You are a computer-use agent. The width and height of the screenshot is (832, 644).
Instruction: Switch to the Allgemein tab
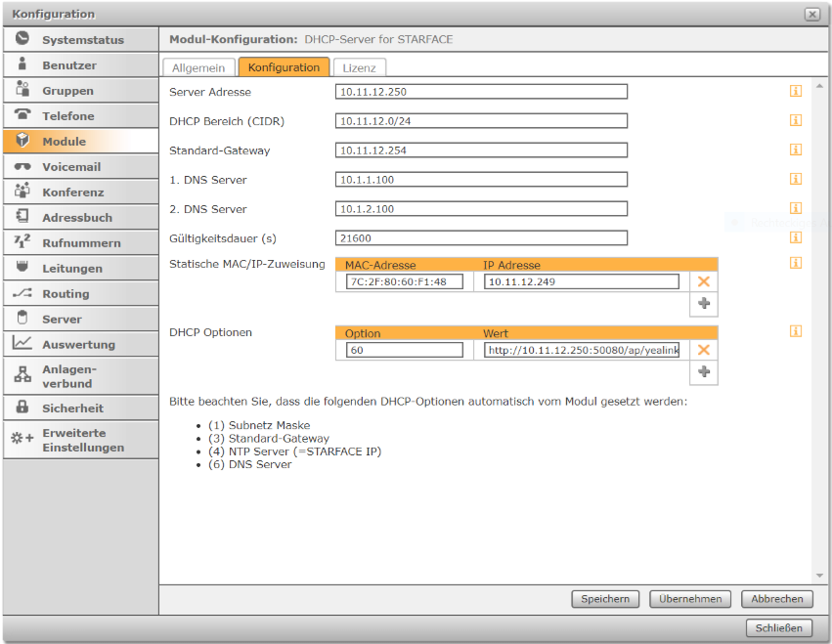pyautogui.click(x=198, y=67)
